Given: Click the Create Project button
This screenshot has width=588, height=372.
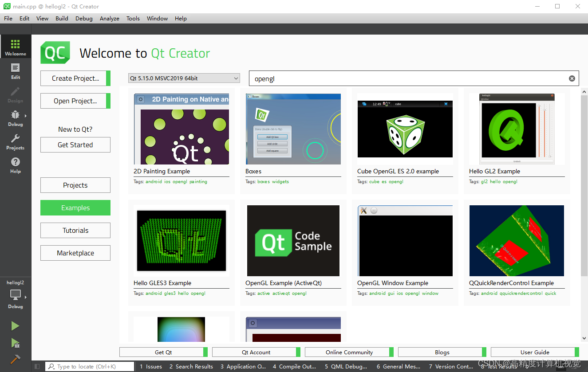Looking at the screenshot, I should point(75,78).
